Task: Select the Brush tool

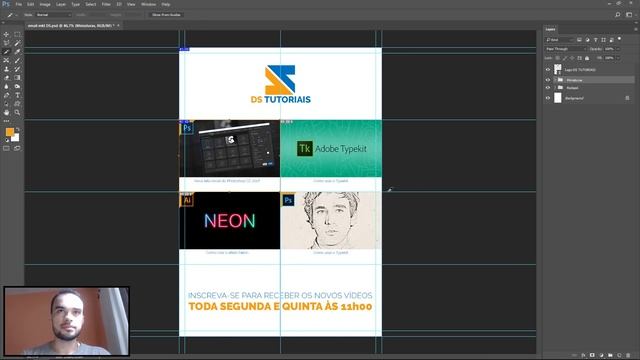Action: [17, 60]
